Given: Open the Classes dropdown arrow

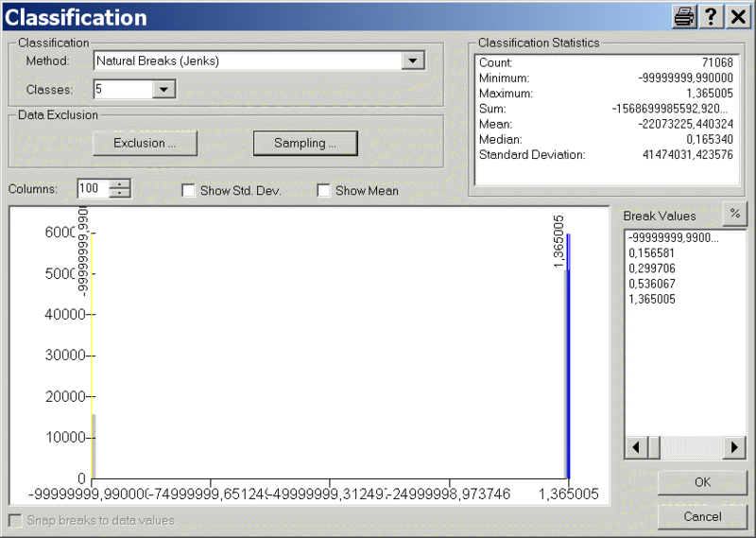Looking at the screenshot, I should [x=163, y=89].
